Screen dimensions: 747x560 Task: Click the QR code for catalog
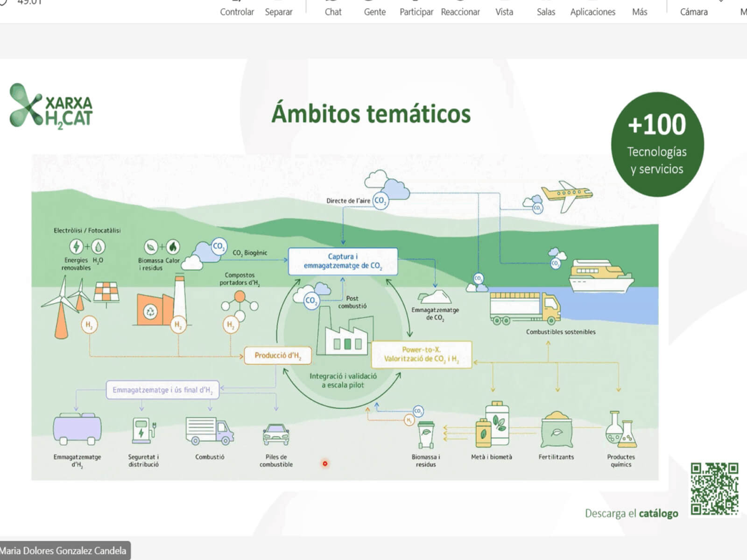(714, 488)
